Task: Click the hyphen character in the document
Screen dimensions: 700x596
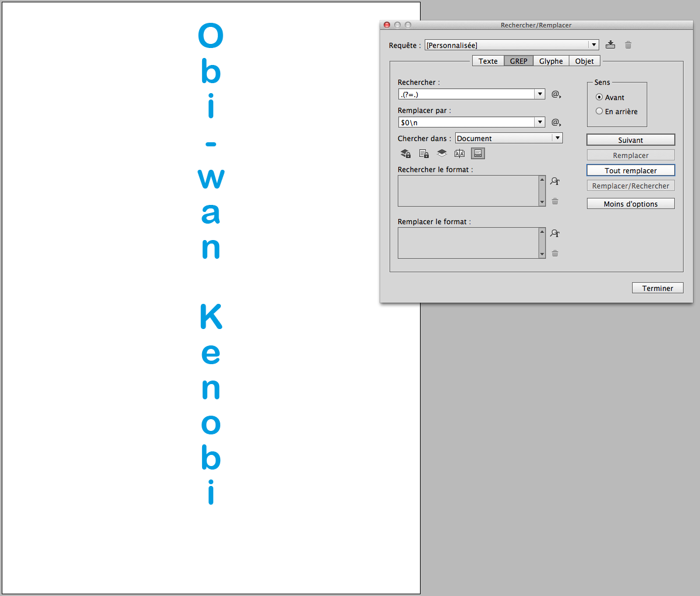Action: point(211,144)
